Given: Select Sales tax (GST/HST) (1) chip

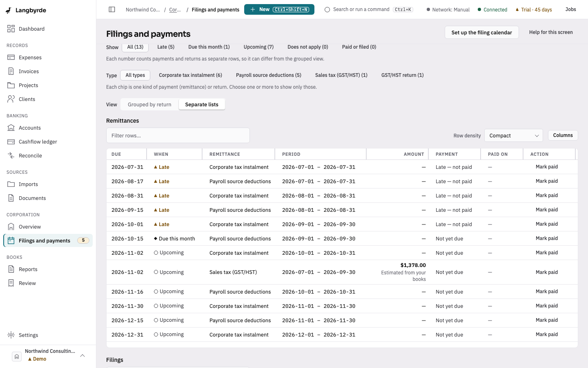Looking at the screenshot, I should coord(341,75).
